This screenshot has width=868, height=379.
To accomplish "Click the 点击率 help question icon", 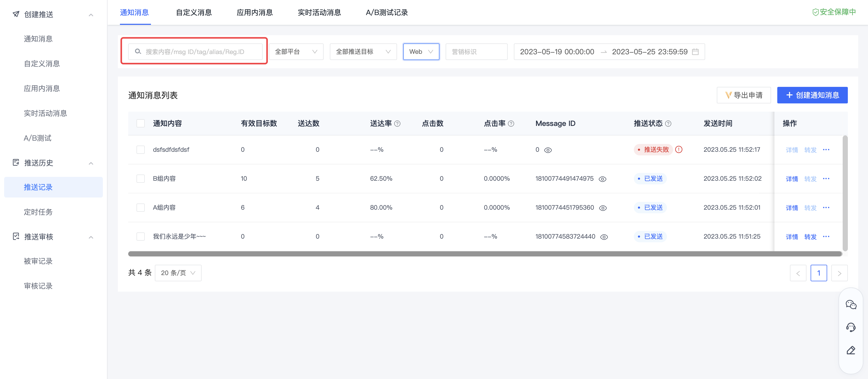I will tap(511, 124).
